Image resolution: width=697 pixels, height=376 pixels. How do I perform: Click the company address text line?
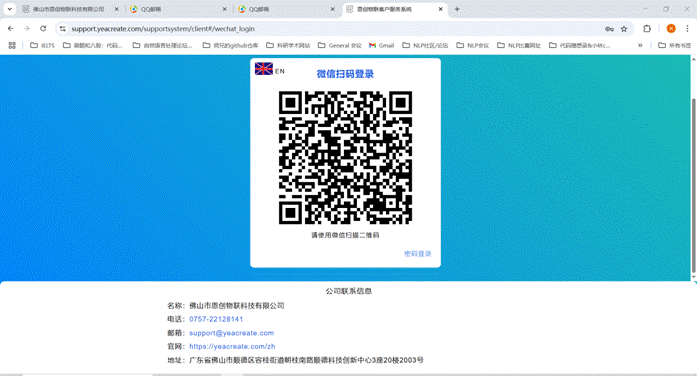[306, 360]
